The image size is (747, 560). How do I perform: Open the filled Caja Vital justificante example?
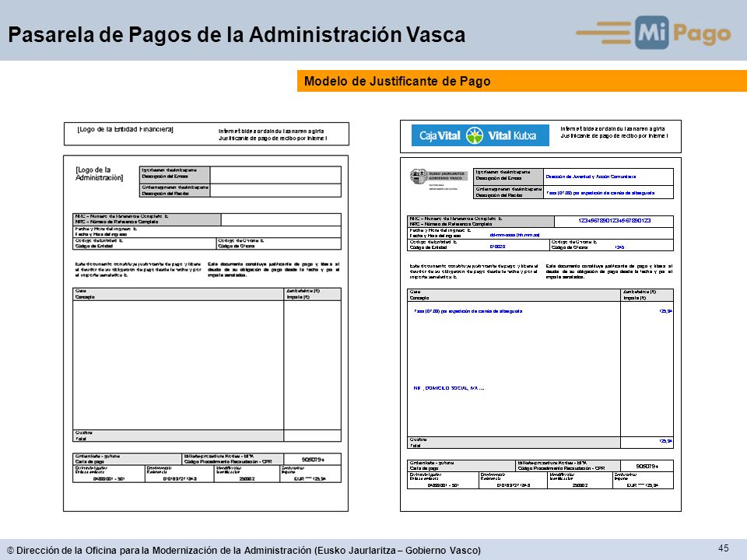541,315
